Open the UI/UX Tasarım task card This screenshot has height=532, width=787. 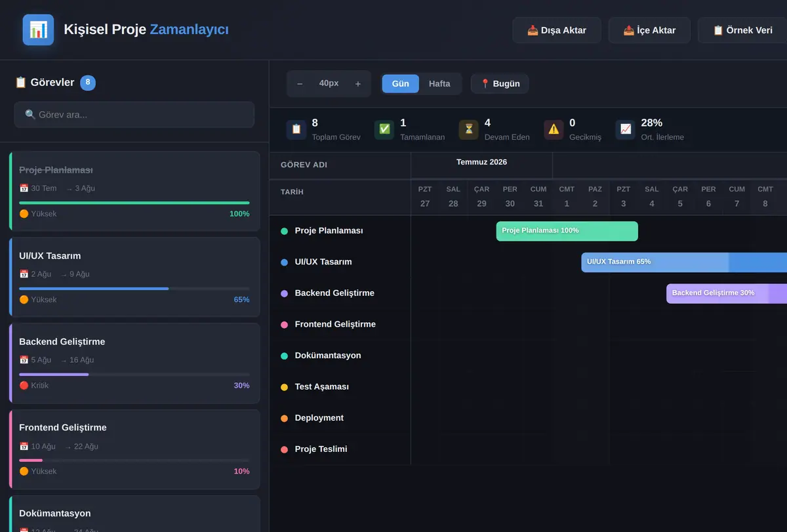coord(134,277)
